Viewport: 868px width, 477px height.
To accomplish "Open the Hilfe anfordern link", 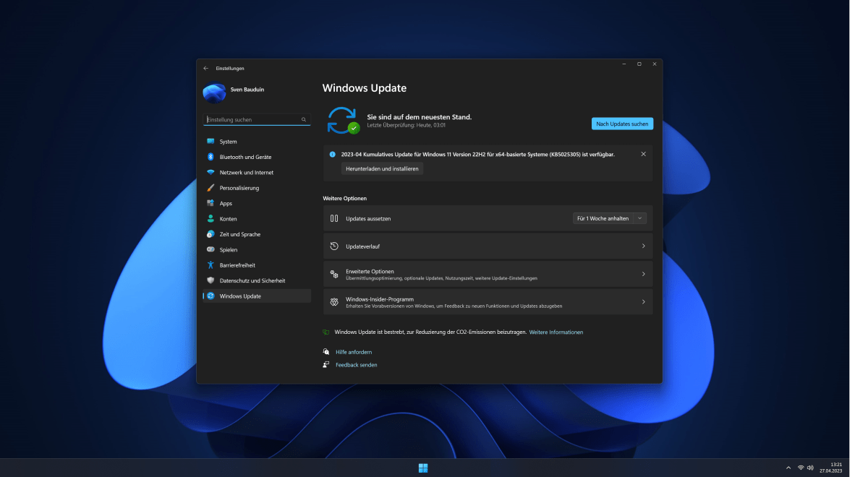I will tap(354, 352).
